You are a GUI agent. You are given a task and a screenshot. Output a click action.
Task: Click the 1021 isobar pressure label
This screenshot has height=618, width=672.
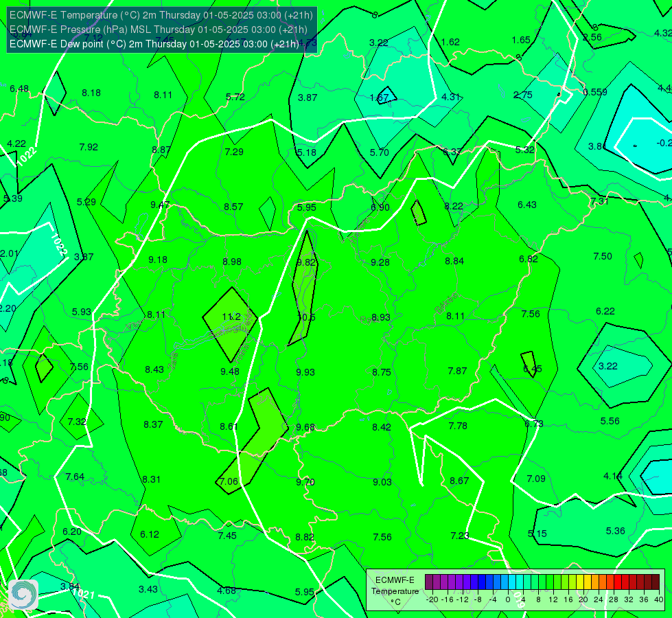(x=84, y=594)
